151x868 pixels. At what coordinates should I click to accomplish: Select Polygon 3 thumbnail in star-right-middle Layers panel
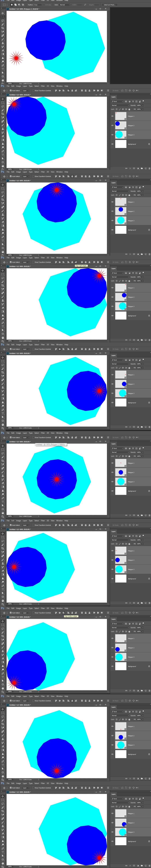121,393
